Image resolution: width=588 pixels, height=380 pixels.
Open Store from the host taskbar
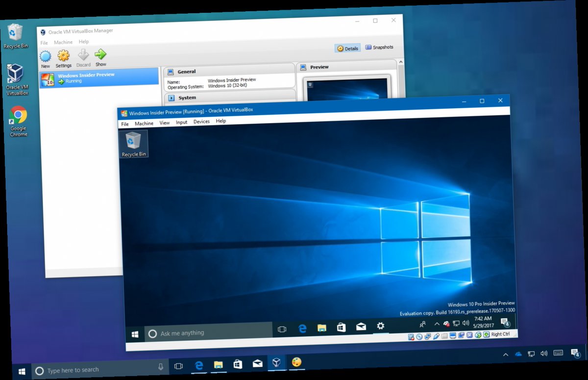238,364
